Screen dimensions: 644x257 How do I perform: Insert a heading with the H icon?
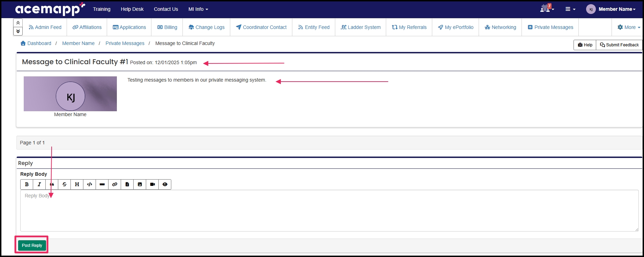pyautogui.click(x=77, y=184)
